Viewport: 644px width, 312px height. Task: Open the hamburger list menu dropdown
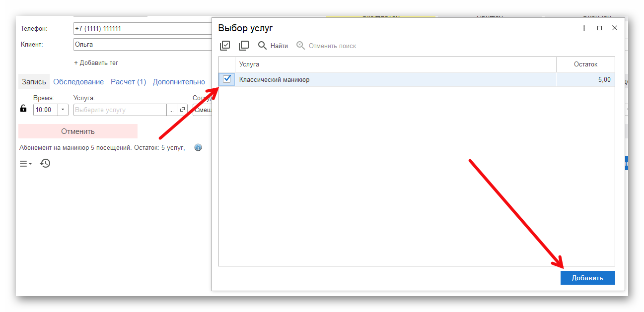(x=25, y=164)
